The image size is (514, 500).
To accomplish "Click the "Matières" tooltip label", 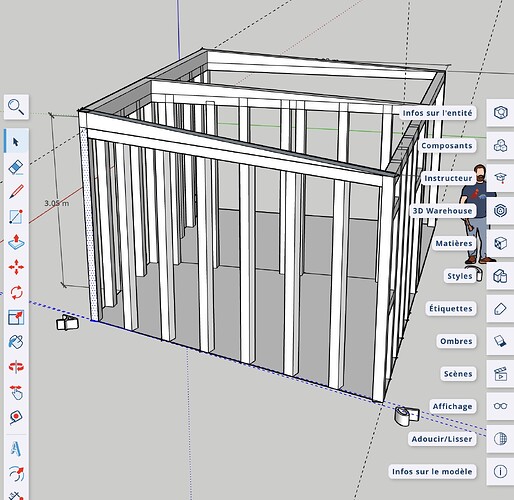I will [454, 243].
